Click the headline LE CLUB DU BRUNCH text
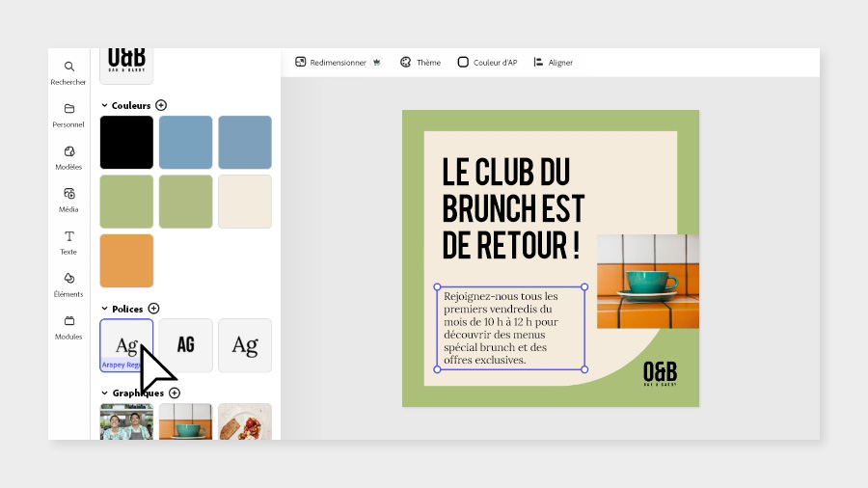 tap(513, 208)
